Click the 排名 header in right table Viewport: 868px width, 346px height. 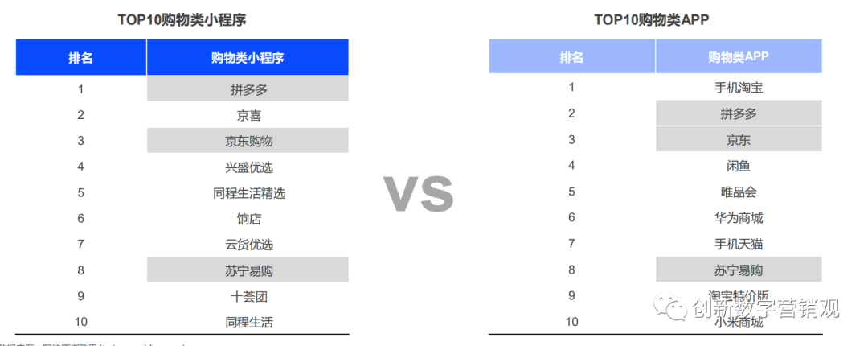coord(572,56)
